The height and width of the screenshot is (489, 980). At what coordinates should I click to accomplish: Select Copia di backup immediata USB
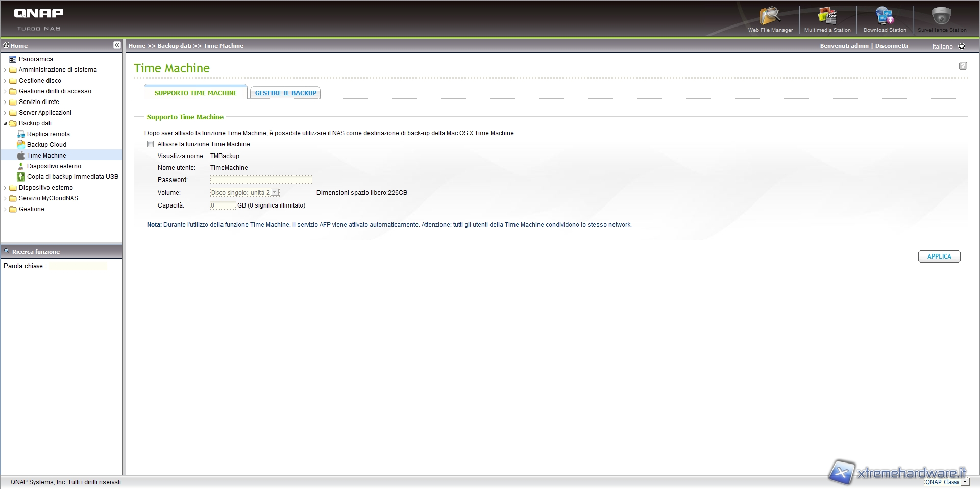[x=72, y=177]
